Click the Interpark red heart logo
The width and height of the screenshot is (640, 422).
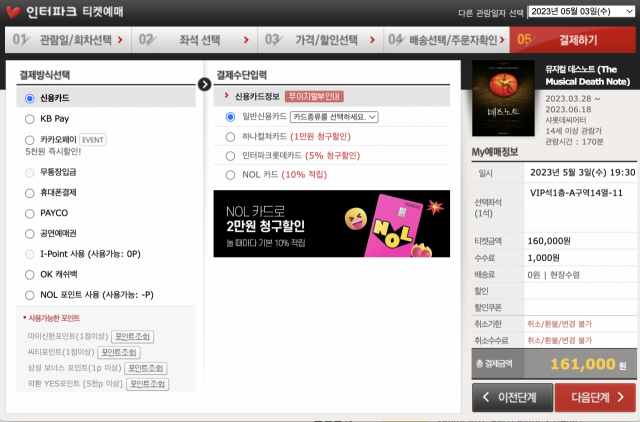coord(13,12)
